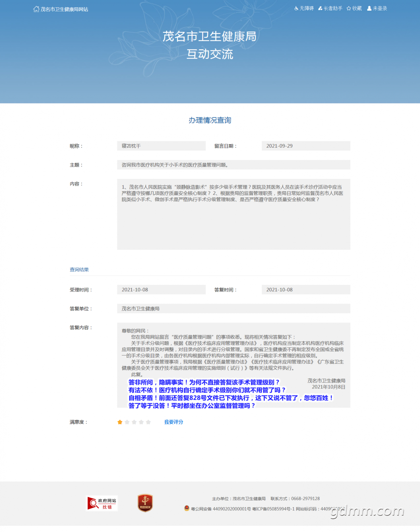Click the police shield beian icon
The height and width of the screenshot is (532, 420).
[x=187, y=508]
